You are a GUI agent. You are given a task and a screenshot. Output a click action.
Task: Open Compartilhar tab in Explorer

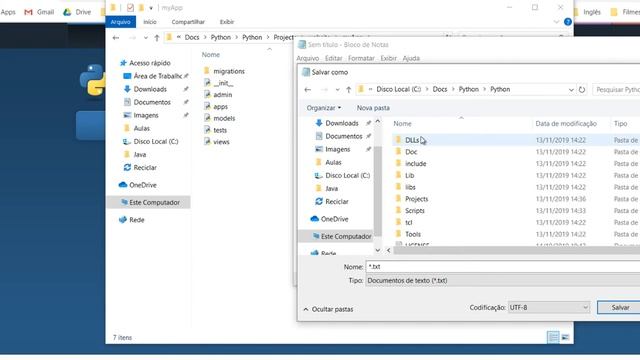tap(188, 22)
